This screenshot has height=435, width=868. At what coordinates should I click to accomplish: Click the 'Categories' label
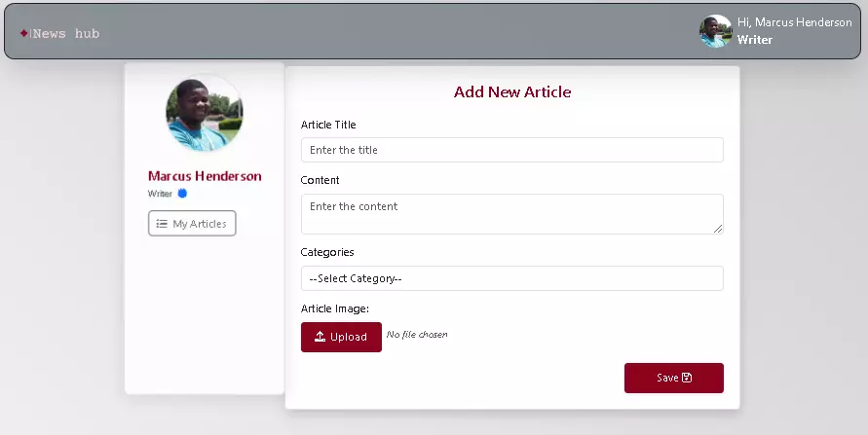pyautogui.click(x=327, y=252)
